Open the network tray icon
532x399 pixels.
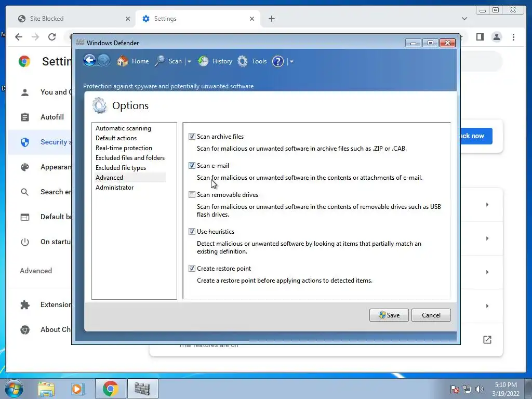(x=467, y=390)
